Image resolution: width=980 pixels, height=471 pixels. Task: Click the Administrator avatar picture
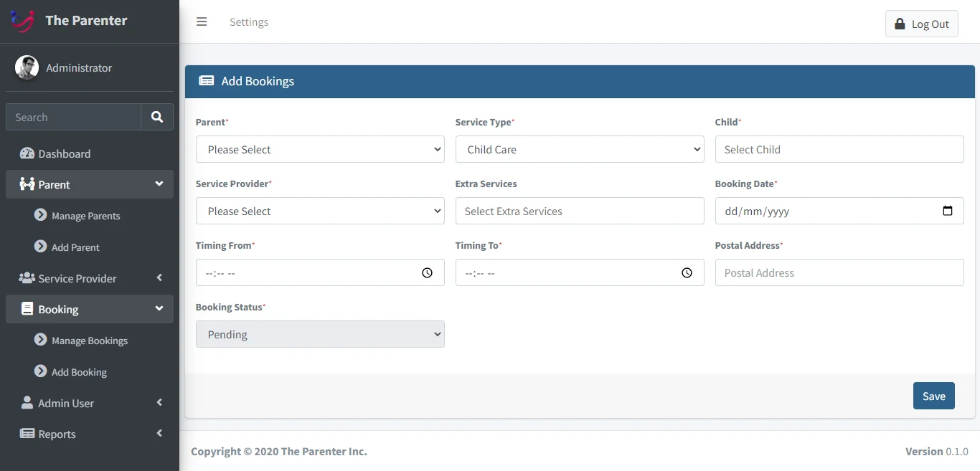tap(27, 67)
